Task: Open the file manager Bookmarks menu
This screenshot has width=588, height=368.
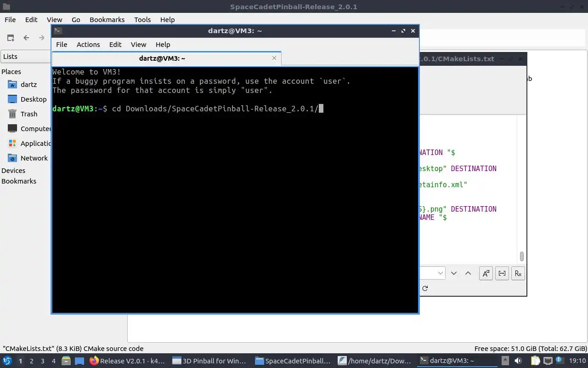Action: [107, 20]
